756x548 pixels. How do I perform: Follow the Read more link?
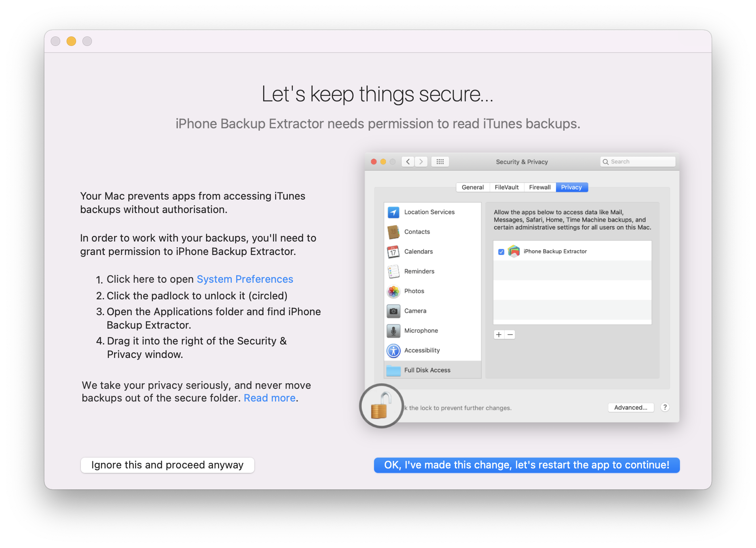pyautogui.click(x=269, y=398)
